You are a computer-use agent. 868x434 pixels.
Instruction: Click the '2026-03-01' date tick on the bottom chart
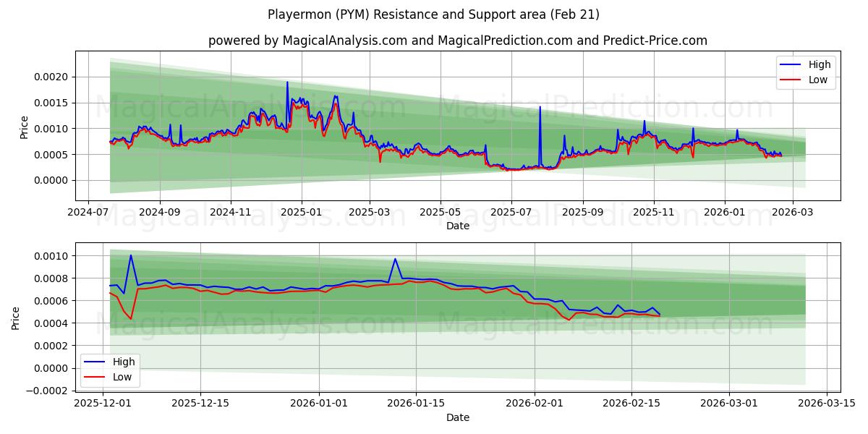[x=728, y=404]
